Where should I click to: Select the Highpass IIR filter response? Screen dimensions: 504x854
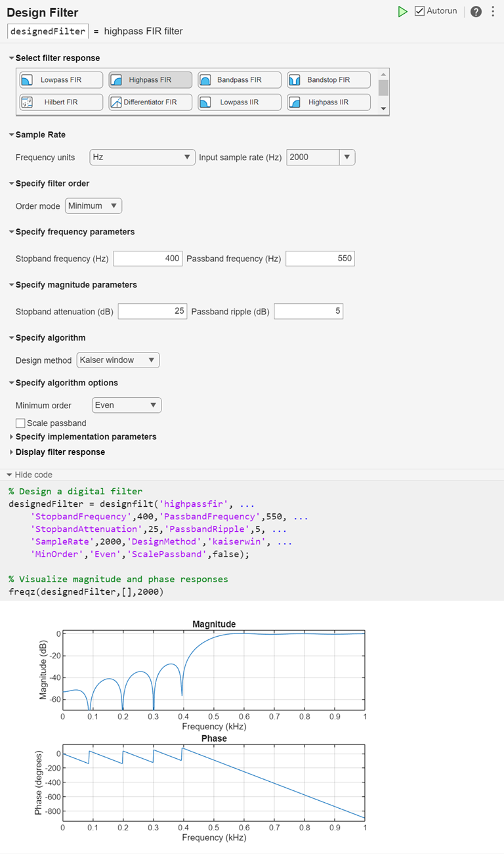pyautogui.click(x=328, y=102)
